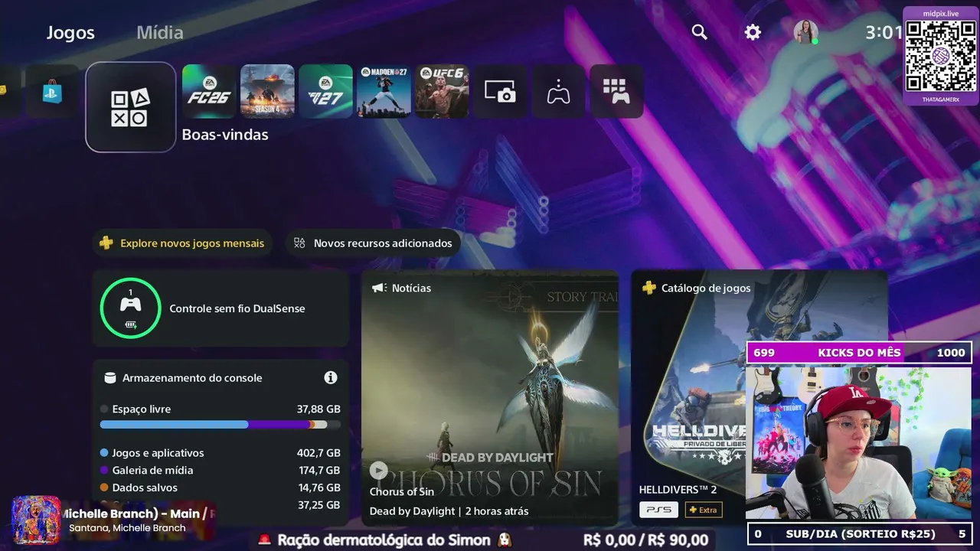Click the Kicks do mês progress bar
The width and height of the screenshot is (980, 551).
pyautogui.click(x=859, y=353)
